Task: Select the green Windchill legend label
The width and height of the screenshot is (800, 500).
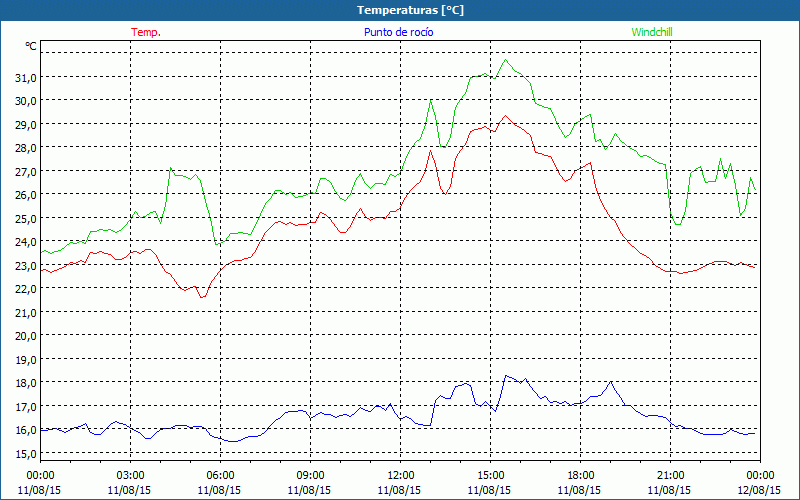Action: tap(652, 32)
